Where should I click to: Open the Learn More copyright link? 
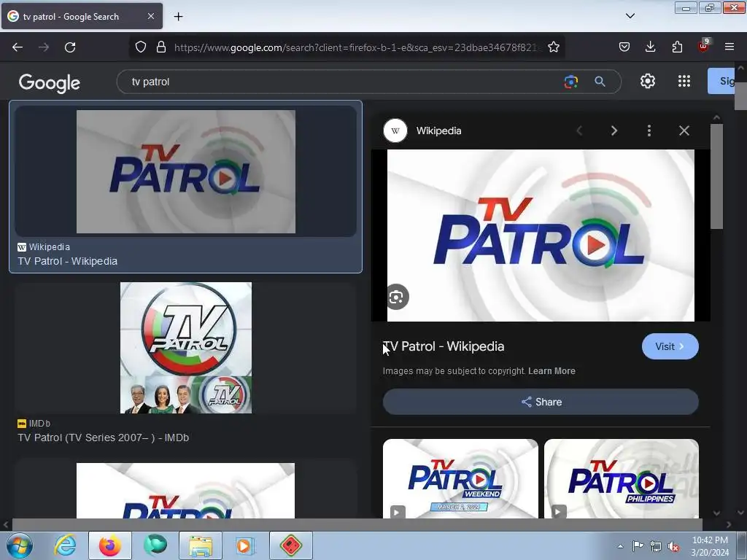551,371
